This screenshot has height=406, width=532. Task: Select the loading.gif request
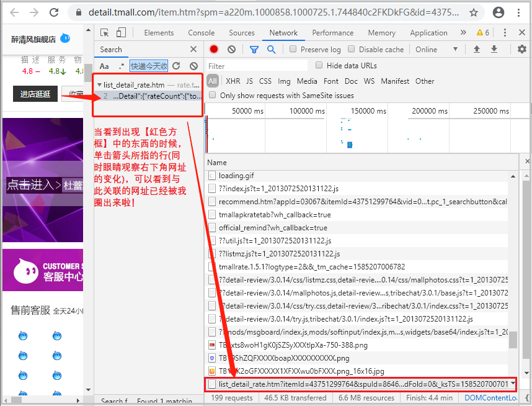pos(357,176)
